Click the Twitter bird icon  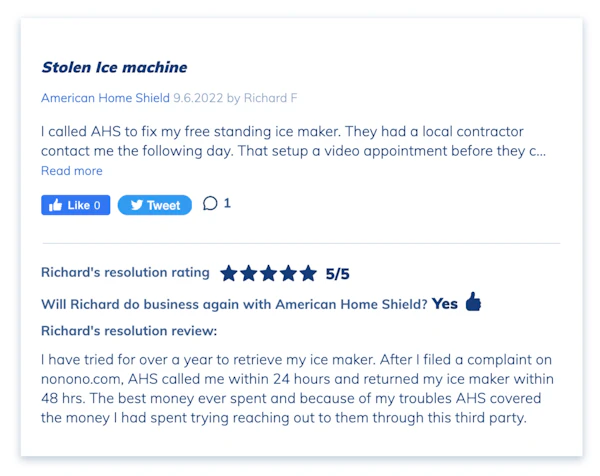click(137, 205)
